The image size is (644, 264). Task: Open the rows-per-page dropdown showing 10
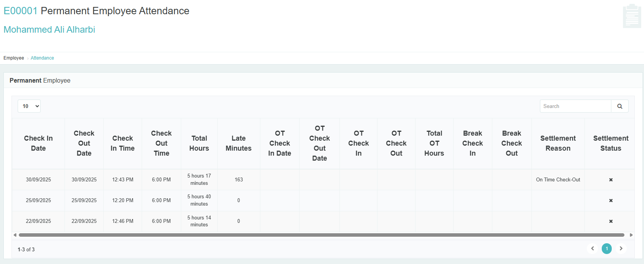pos(29,106)
